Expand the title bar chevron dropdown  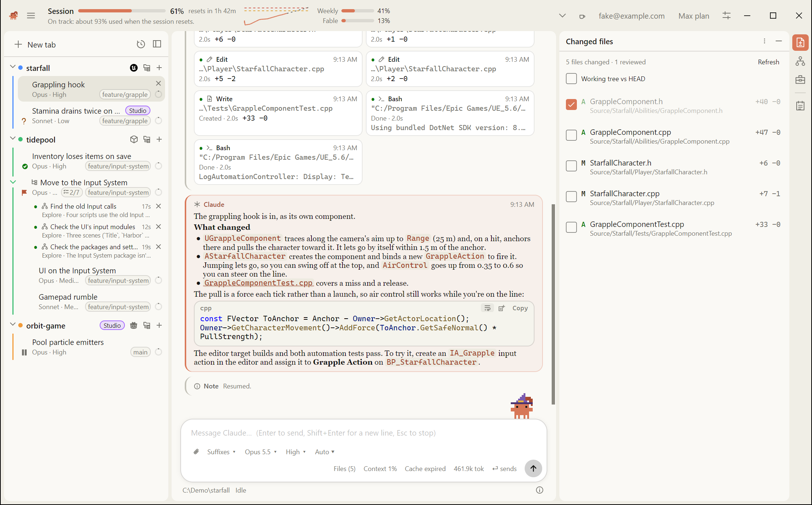click(562, 16)
